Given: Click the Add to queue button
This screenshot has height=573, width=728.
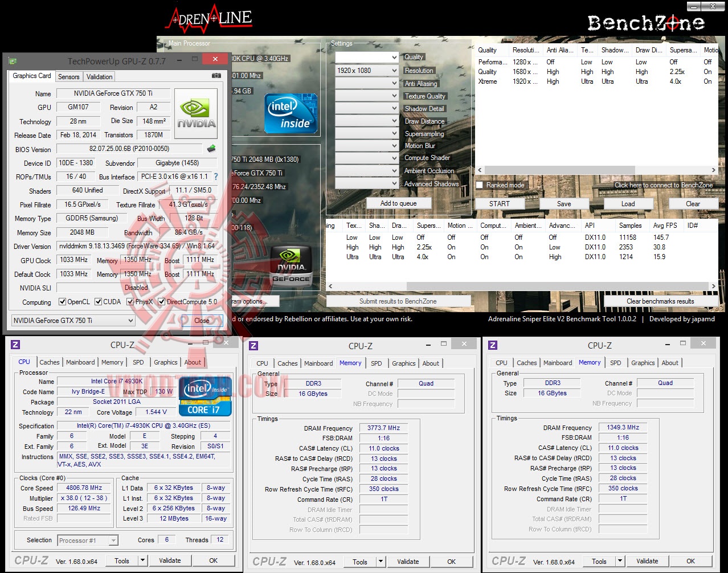Looking at the screenshot, I should pyautogui.click(x=399, y=203).
